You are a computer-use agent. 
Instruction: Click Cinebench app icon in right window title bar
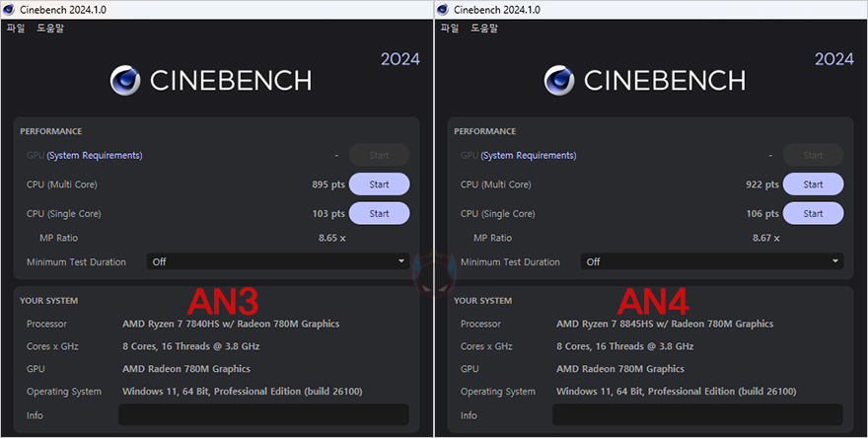click(442, 10)
